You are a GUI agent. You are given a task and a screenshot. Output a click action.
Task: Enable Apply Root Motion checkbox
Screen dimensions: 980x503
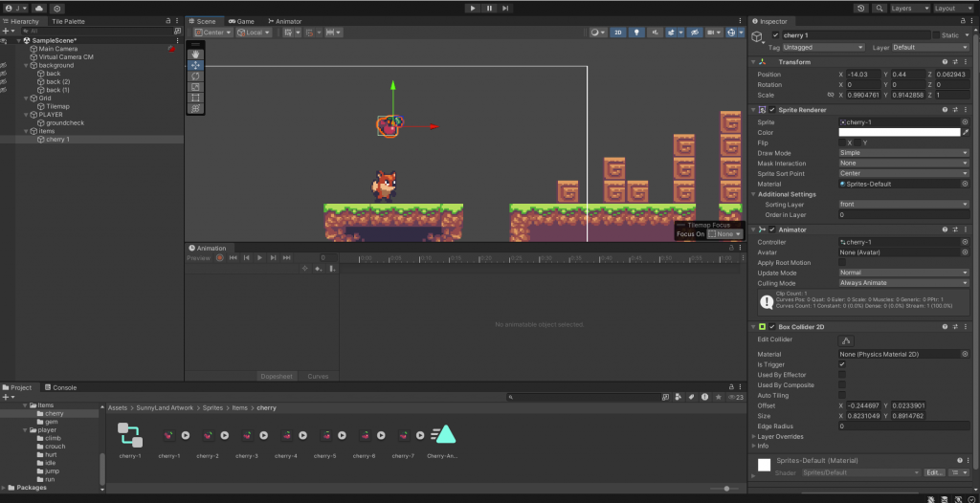(x=842, y=262)
